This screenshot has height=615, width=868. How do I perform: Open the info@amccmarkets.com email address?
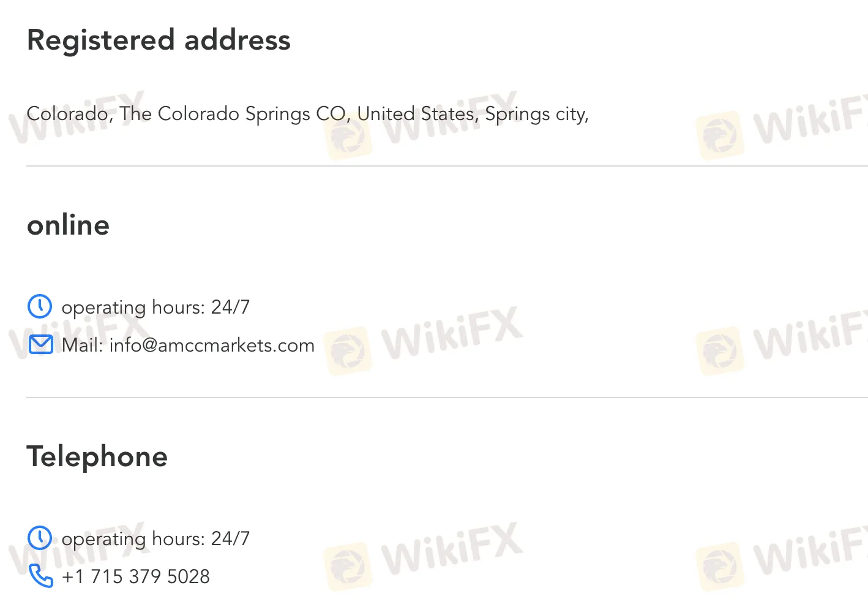(x=212, y=345)
